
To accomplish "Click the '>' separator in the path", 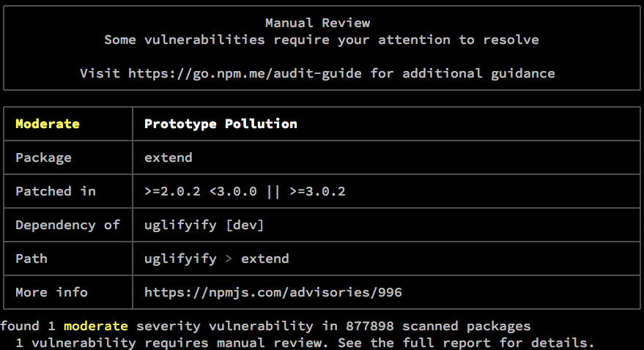I will pyautogui.click(x=229, y=258).
